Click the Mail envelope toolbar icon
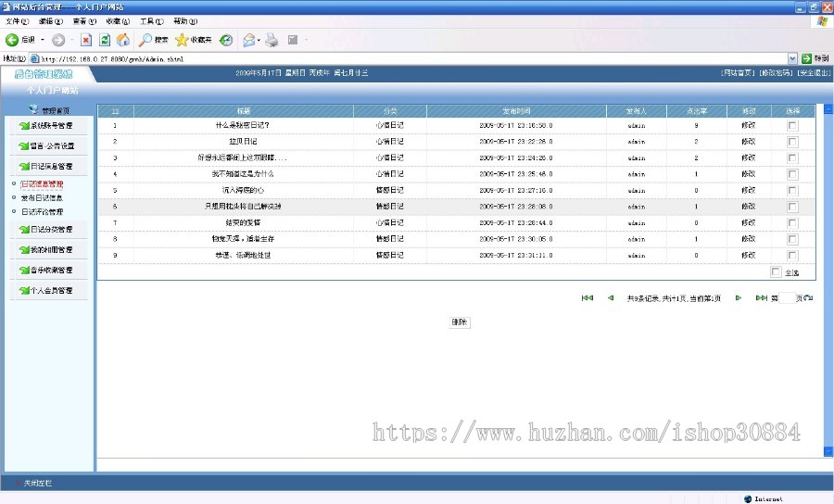834x504 pixels. point(249,40)
